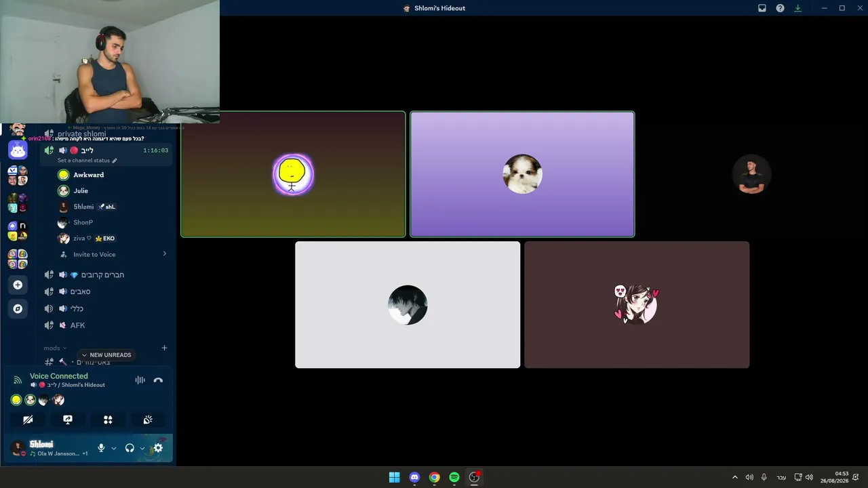
Task: Open OBS Studio from taskbar
Action: pos(475,477)
